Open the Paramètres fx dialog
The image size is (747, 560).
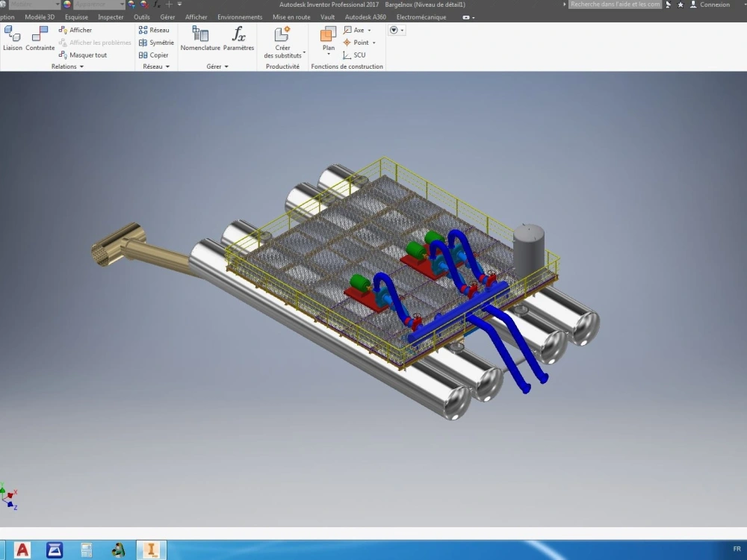(x=238, y=39)
